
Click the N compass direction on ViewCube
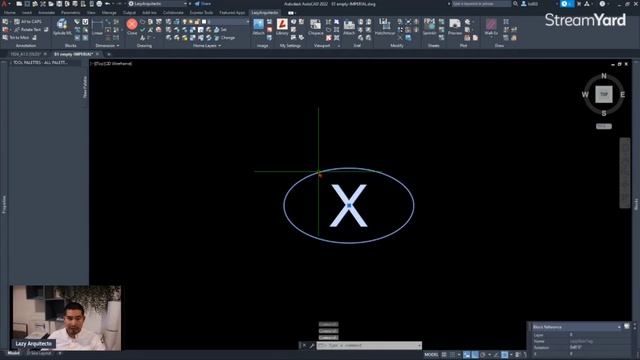604,76
